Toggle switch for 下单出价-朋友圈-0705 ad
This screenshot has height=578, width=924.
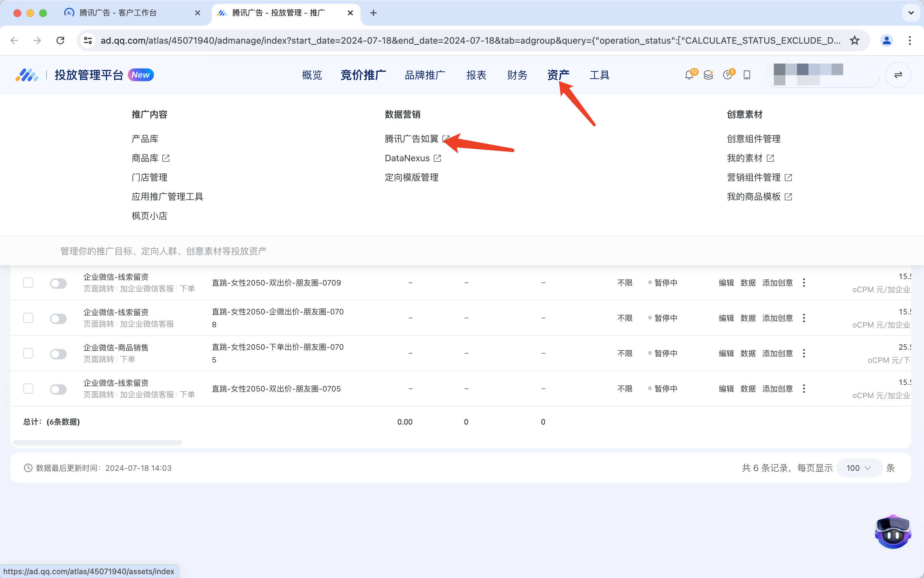[x=58, y=354]
